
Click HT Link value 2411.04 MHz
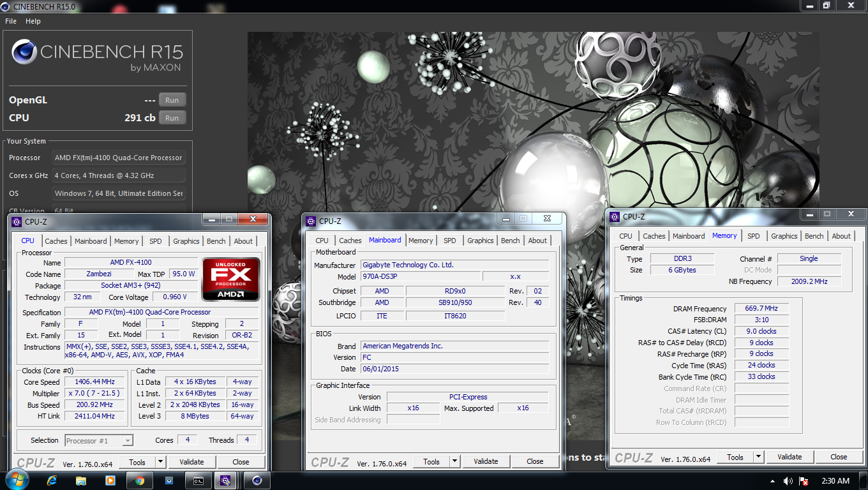(94, 416)
